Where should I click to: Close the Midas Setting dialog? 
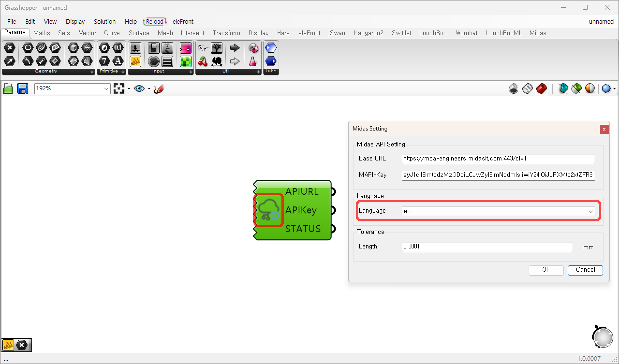click(604, 129)
